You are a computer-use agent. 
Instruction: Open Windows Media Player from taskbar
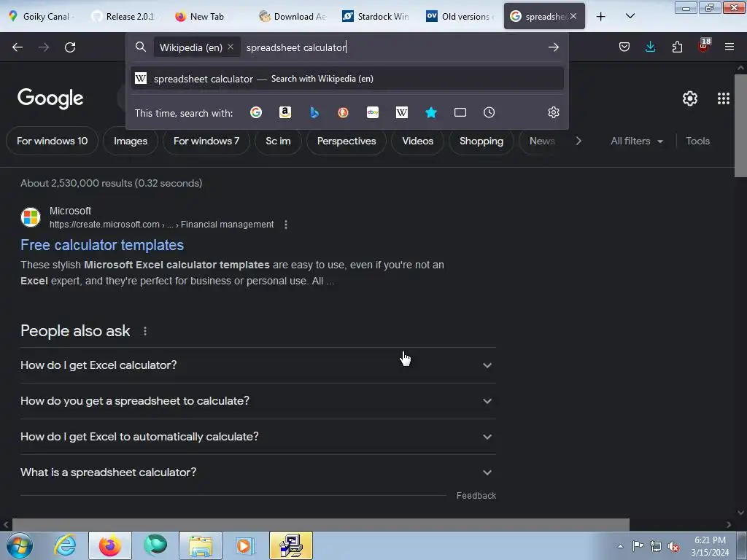click(245, 545)
